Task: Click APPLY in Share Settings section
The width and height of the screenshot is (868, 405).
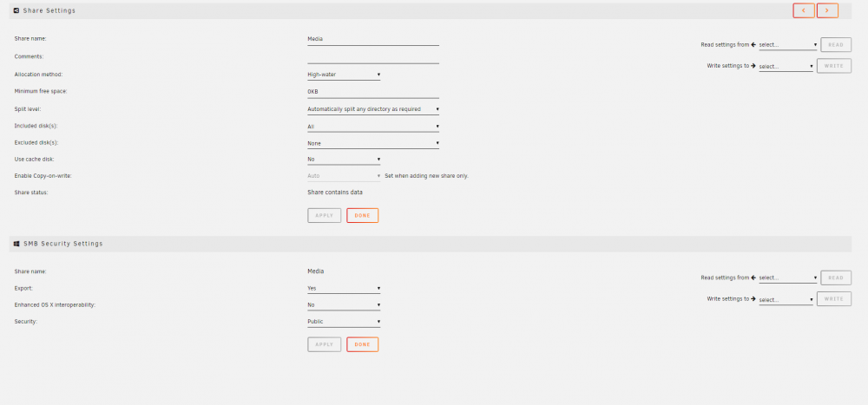Action: 325,216
